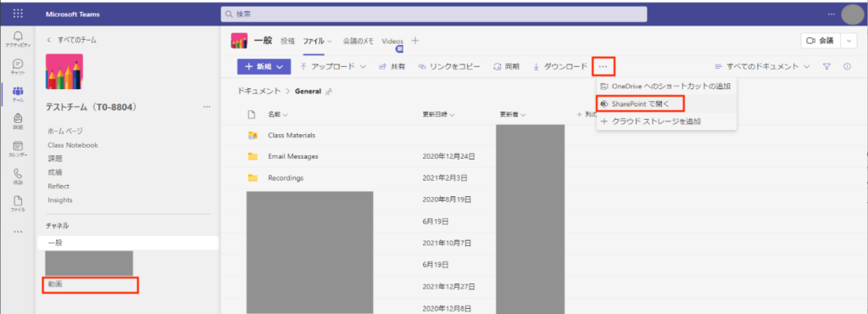Click ダウンロード in the toolbar
The width and height of the screenshot is (868, 314).
(559, 66)
